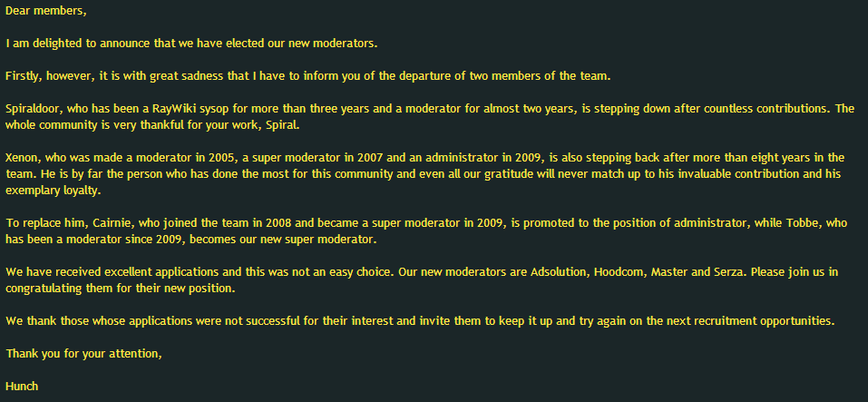Click the name Master among new moderators
The height and width of the screenshot is (402, 868).
click(668, 272)
